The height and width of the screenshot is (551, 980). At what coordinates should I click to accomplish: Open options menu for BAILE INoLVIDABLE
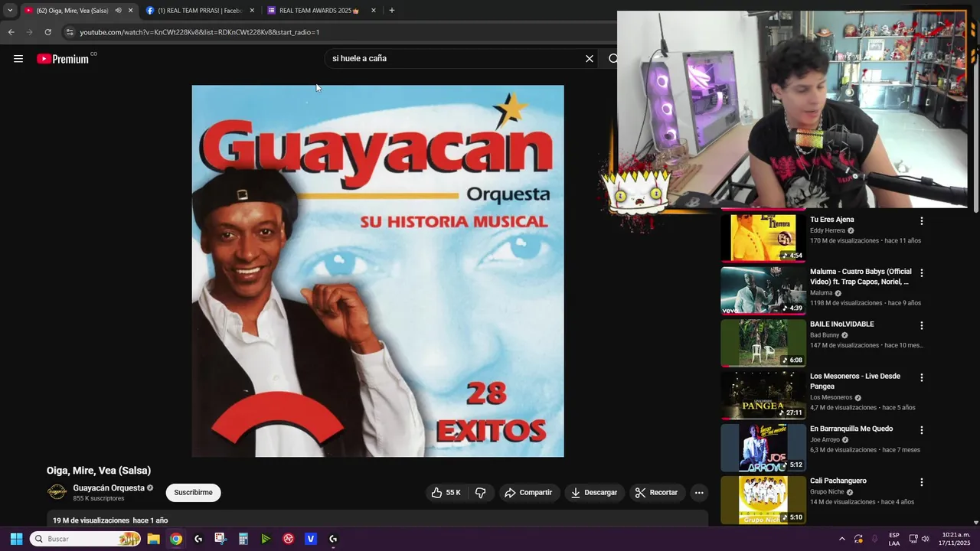point(922,325)
